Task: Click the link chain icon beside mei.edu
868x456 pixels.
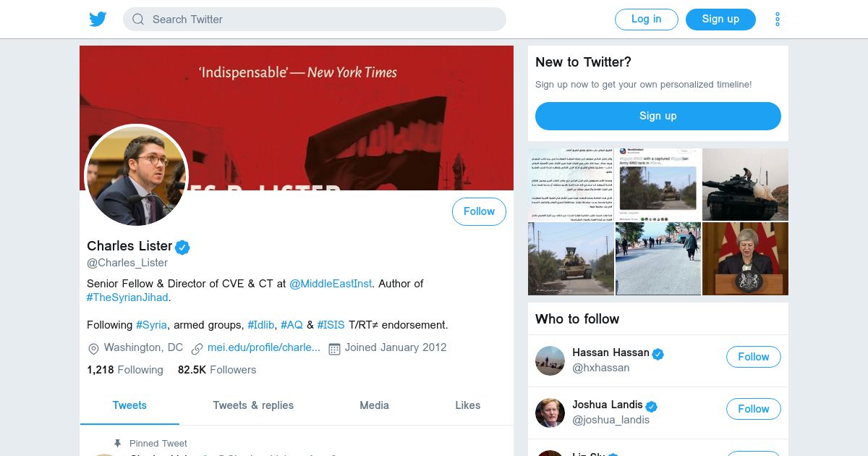Action: (x=197, y=349)
